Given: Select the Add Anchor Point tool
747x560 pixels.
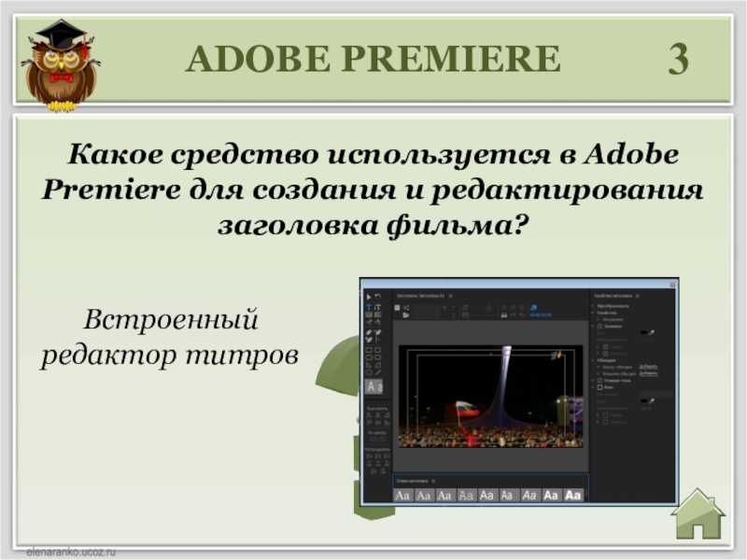Looking at the screenshot, I should tap(369, 340).
